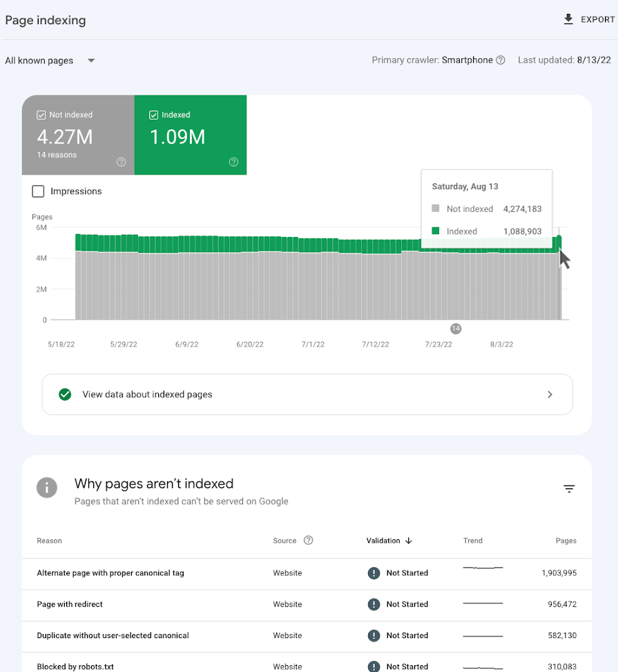
Task: Click the annotation marker 14 on chart
Action: (x=456, y=329)
